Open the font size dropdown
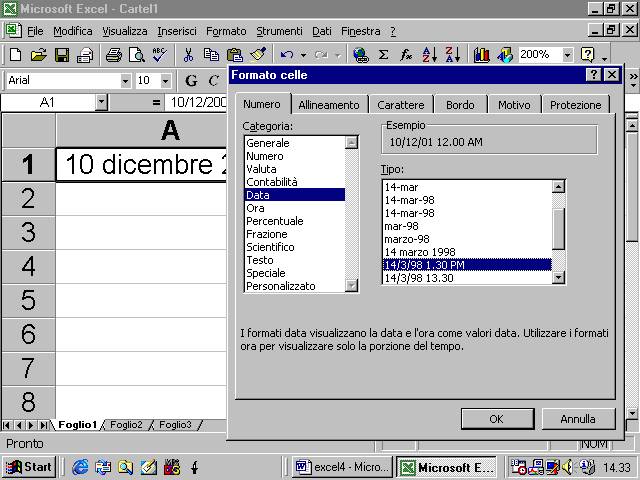640x480 pixels. 165,81
